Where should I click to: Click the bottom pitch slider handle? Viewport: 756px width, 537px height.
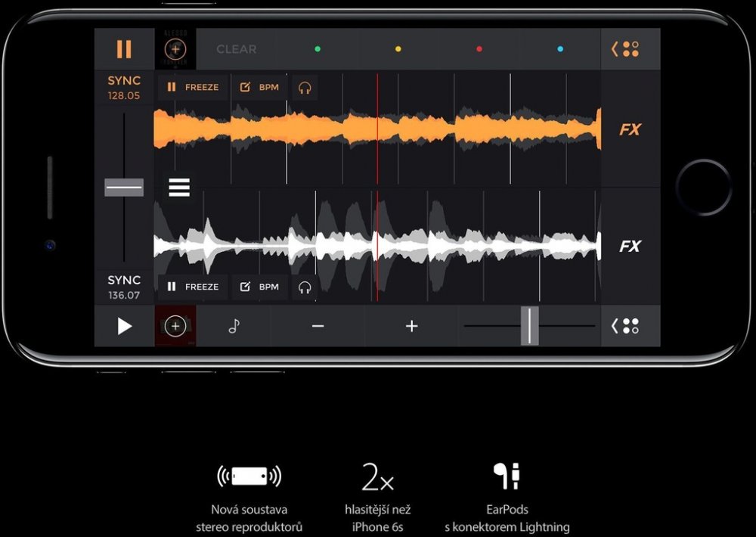click(529, 326)
